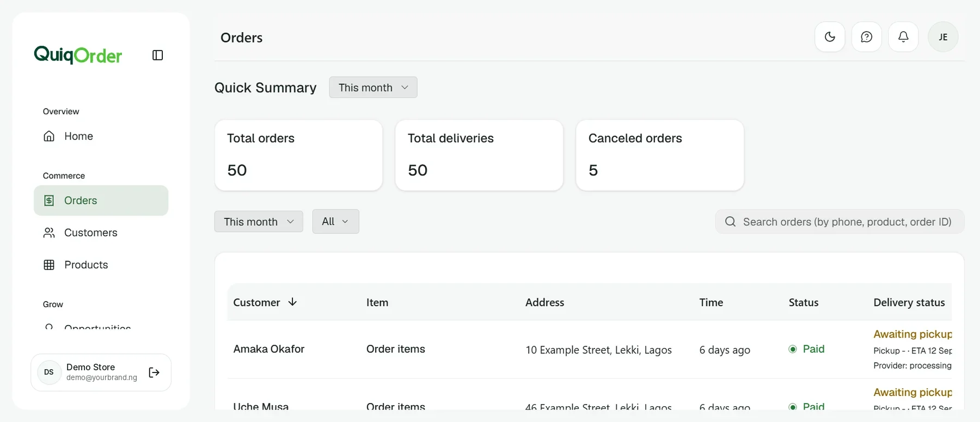Image resolution: width=980 pixels, height=422 pixels.
Task: Click the Customer column header
Action: 256,302
